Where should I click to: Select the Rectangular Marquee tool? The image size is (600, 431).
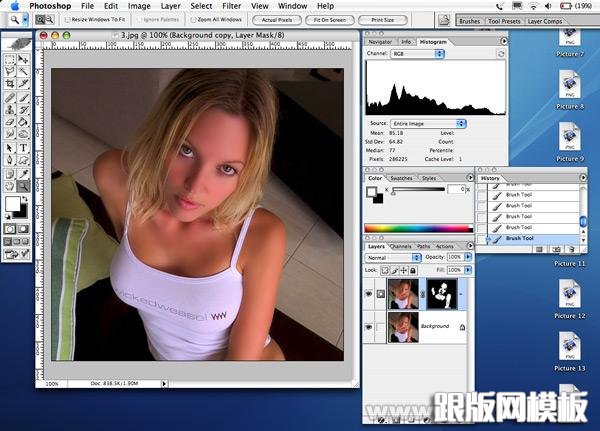pos(10,59)
